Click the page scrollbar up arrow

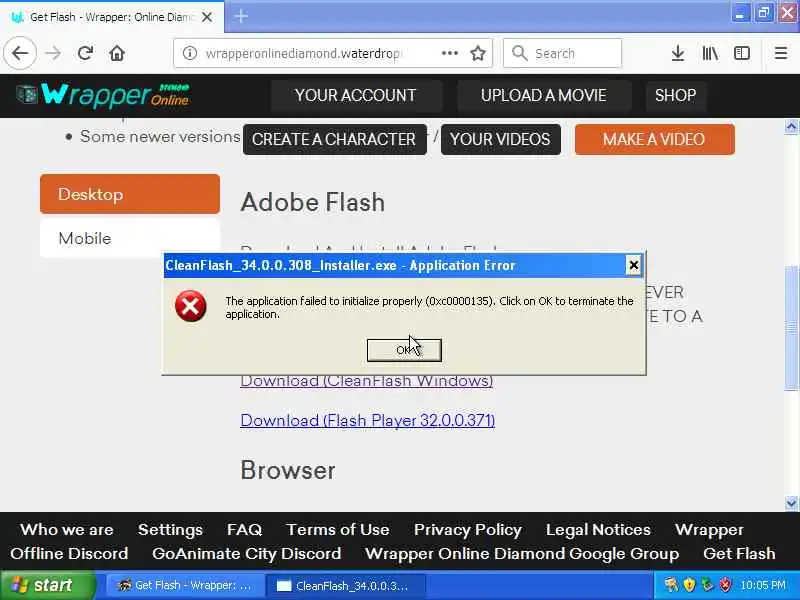791,127
